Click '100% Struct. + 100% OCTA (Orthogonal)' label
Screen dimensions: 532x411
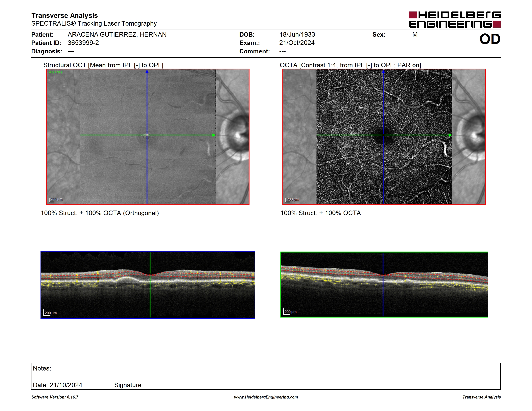[100, 213]
